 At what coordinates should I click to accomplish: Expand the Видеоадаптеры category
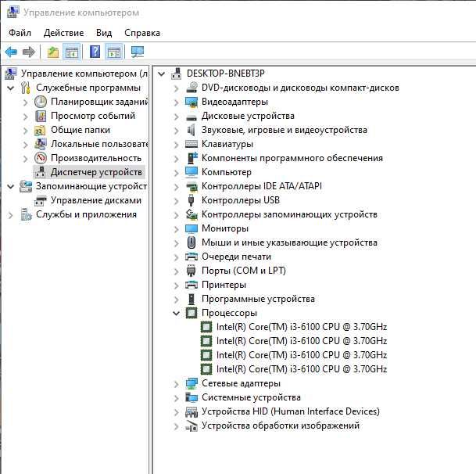tap(176, 102)
